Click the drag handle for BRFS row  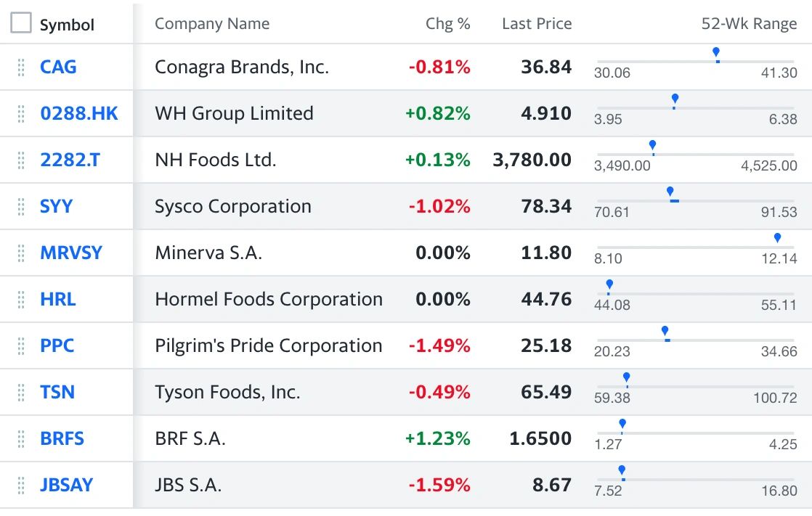click(x=21, y=439)
